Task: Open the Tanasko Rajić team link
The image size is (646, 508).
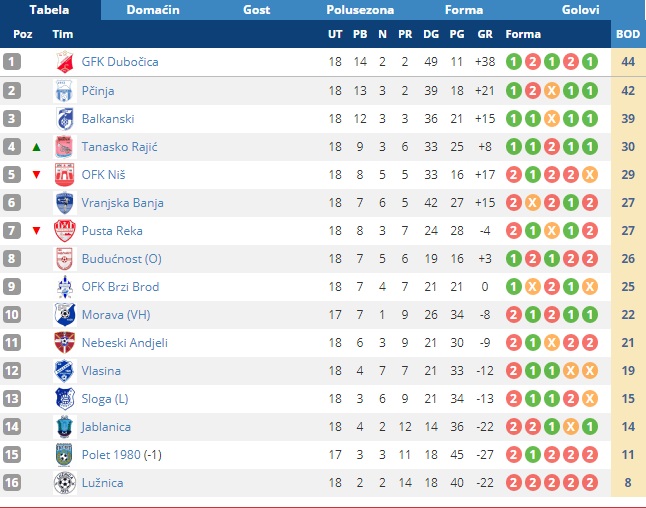Action: [119, 146]
